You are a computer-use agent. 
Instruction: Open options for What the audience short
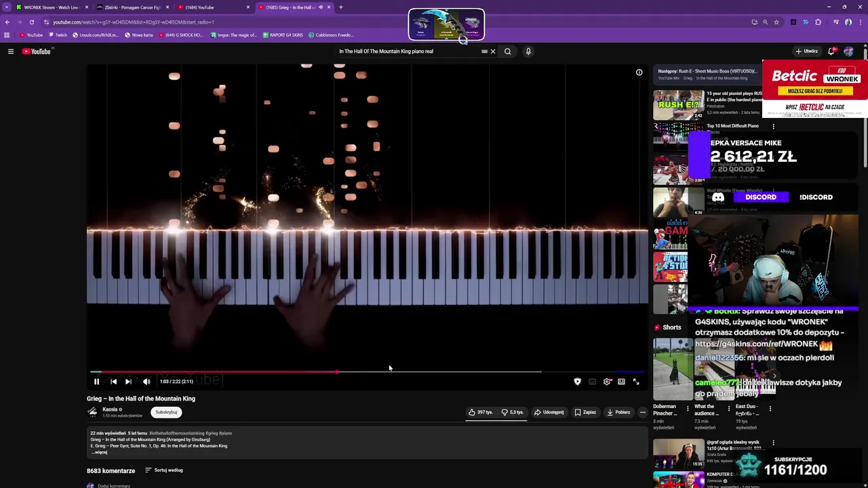tap(729, 409)
